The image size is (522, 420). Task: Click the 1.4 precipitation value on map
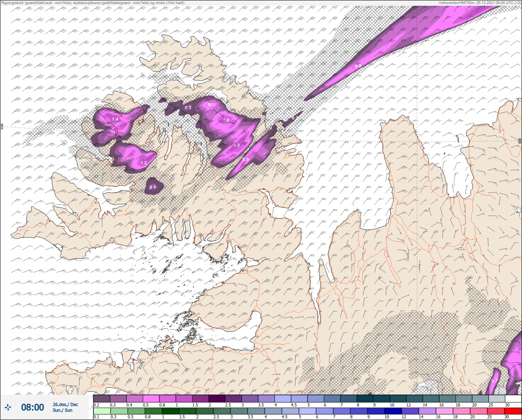point(115,119)
